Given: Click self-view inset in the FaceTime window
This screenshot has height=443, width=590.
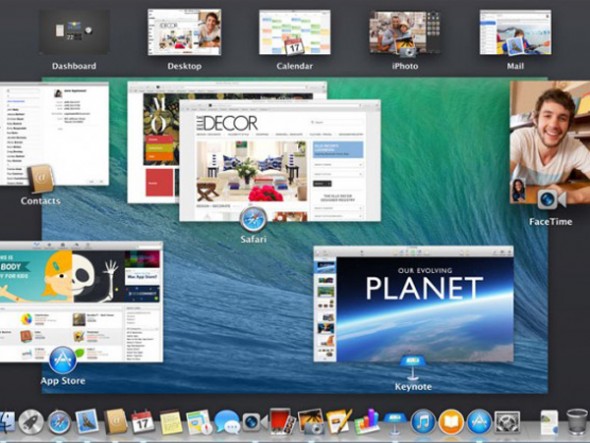Looking at the screenshot, I should tap(518, 190).
